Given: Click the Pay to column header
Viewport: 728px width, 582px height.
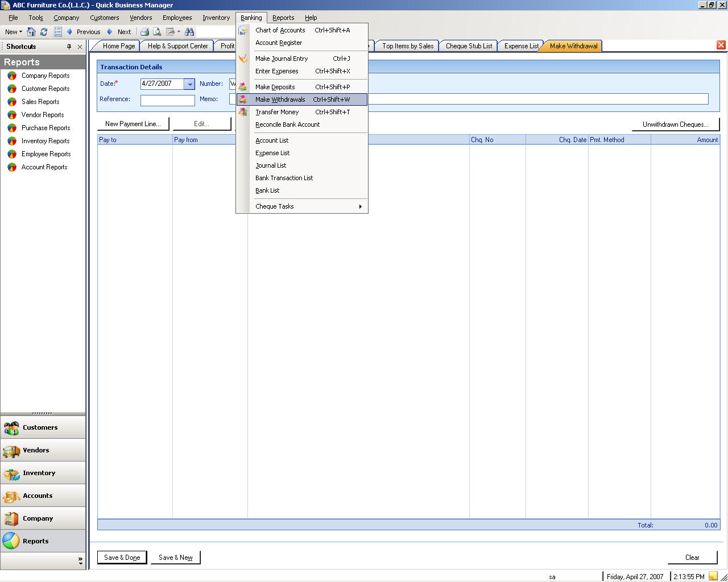Looking at the screenshot, I should coord(135,140).
